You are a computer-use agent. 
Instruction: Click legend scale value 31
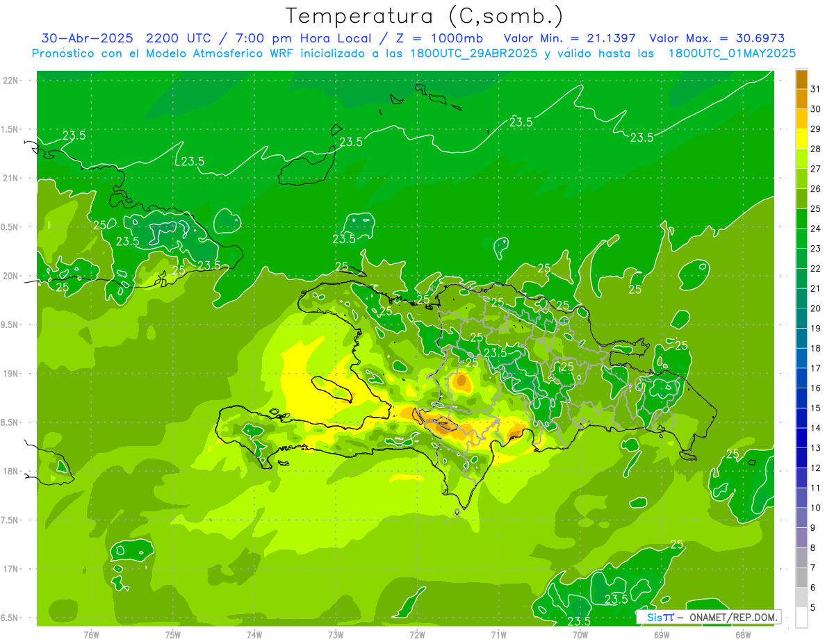(815, 89)
